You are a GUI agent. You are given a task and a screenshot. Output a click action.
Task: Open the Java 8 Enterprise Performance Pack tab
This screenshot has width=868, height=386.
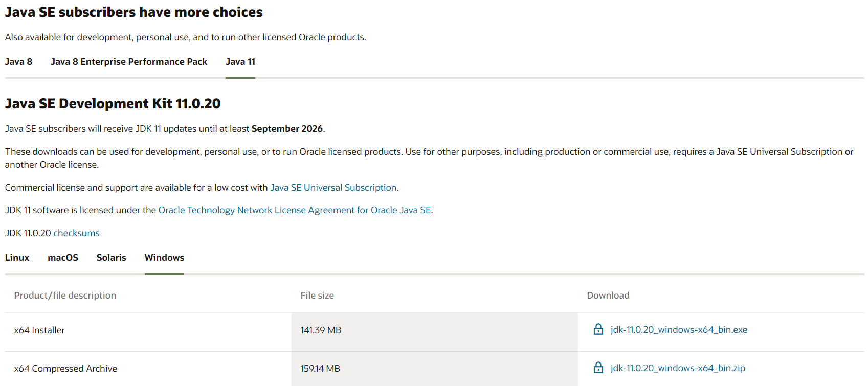pyautogui.click(x=129, y=62)
